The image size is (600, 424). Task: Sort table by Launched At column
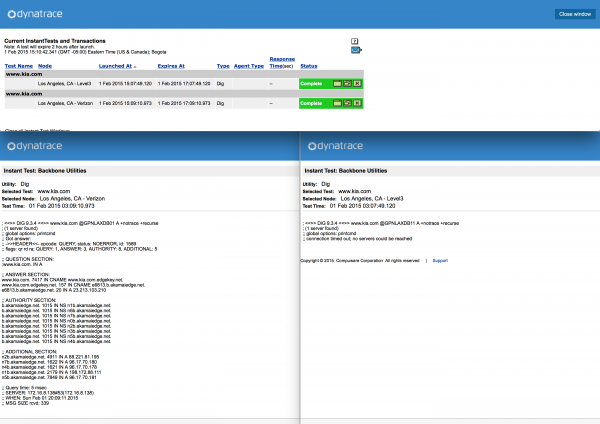pos(115,66)
